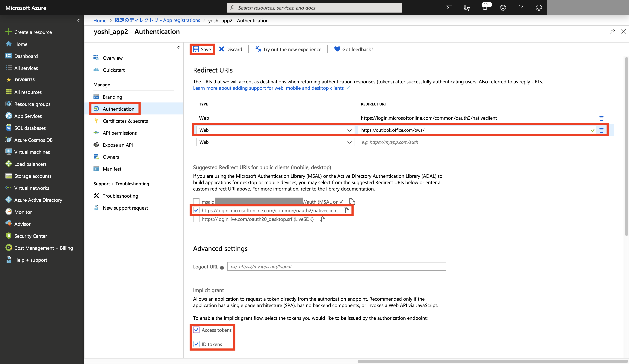Copy the login.live.com LiveSDK URI

coord(323,219)
